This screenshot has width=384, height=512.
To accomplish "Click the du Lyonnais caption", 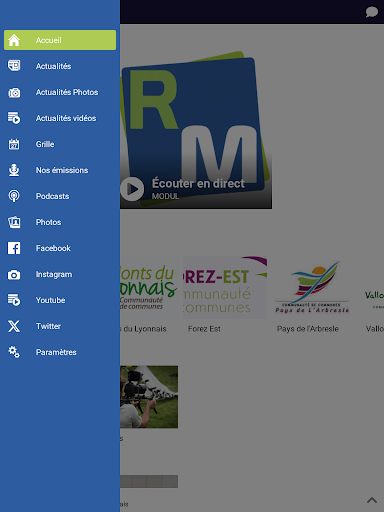I will (143, 329).
